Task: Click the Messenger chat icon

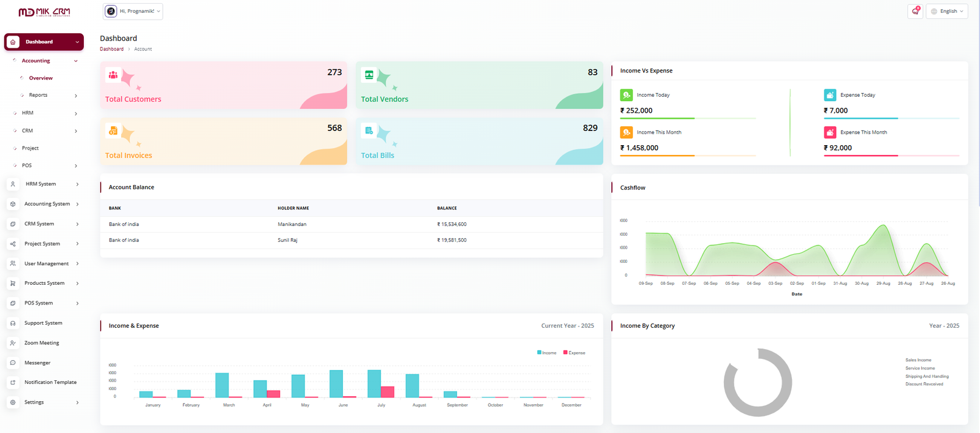Action: point(13,363)
